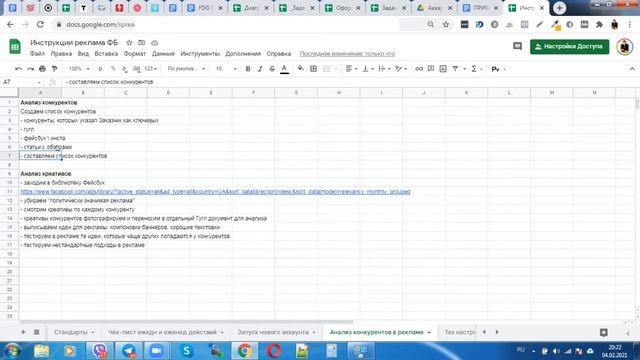Click into the formula bar text

click(109, 82)
